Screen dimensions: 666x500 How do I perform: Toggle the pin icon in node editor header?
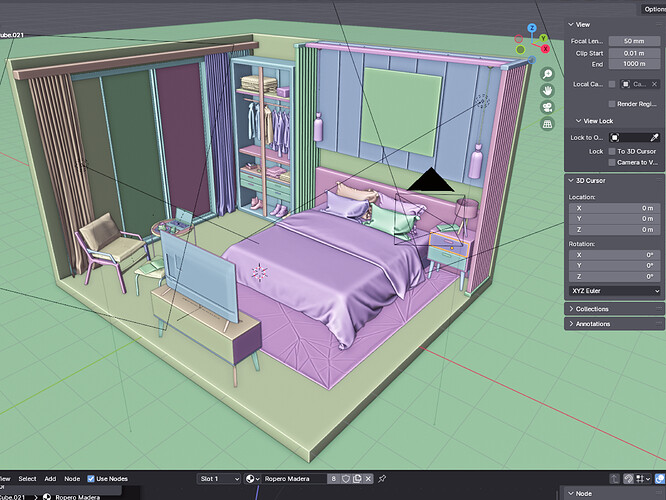(x=382, y=479)
